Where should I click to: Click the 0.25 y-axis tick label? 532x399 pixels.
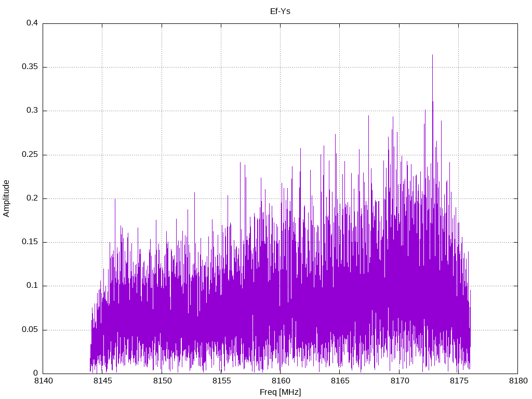[30, 154]
